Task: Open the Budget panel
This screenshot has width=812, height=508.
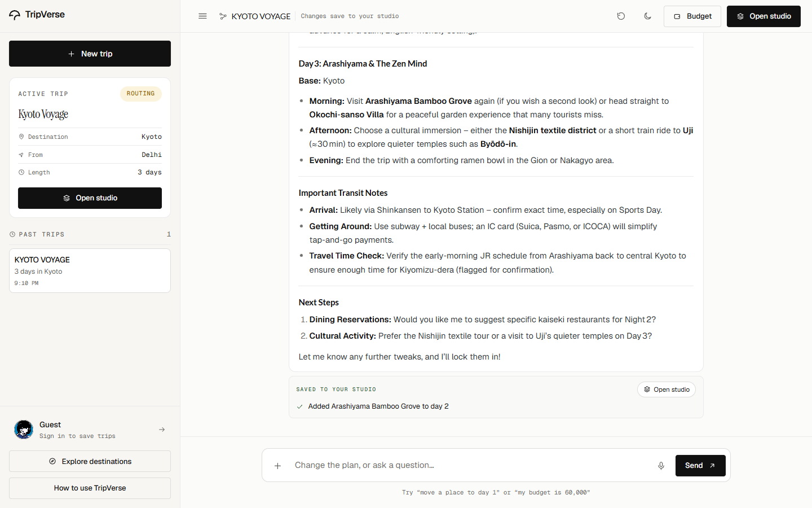Action: click(x=692, y=16)
